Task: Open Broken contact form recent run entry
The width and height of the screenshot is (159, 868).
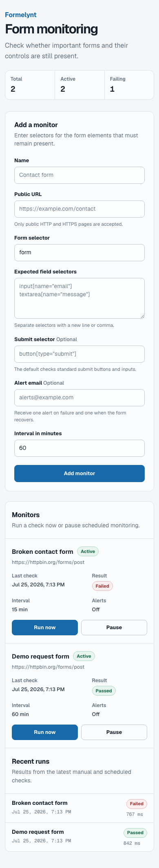Action: (x=79, y=808)
